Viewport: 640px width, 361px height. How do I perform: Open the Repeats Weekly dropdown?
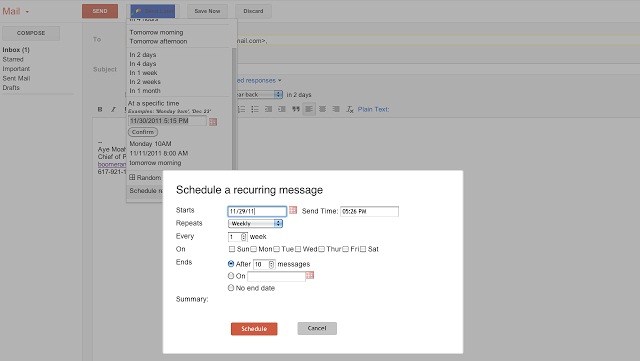pyautogui.click(x=255, y=223)
